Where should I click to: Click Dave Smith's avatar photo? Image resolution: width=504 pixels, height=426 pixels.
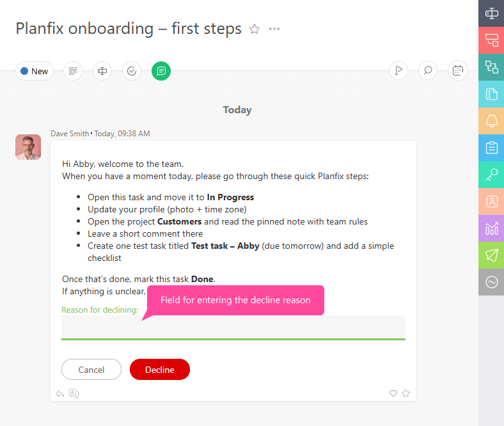28,147
